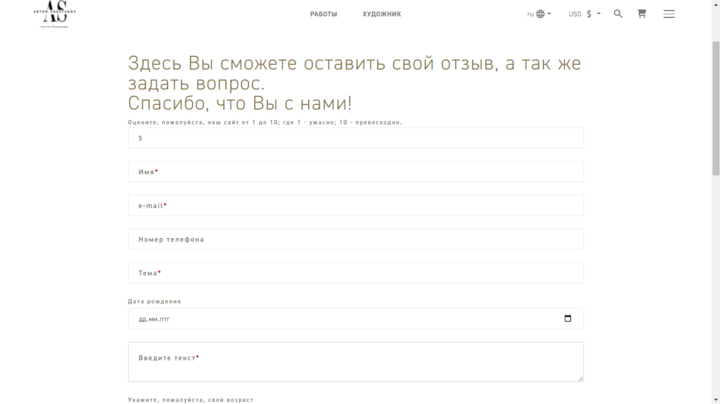
Task: Open the РАБОТЫ menu item
Action: point(323,14)
